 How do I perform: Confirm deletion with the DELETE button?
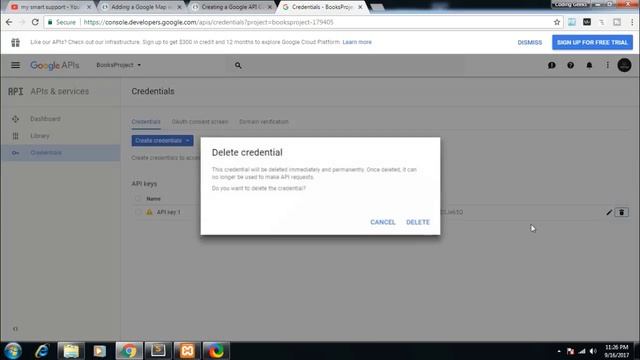[x=418, y=222]
